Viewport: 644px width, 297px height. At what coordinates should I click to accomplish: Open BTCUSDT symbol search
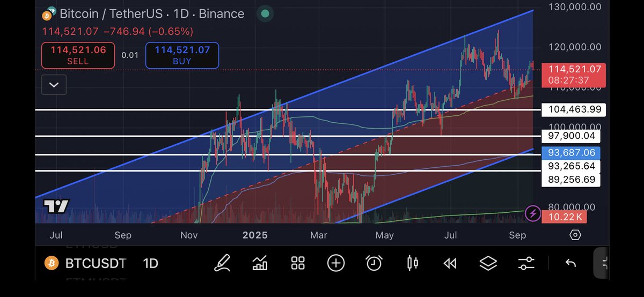pos(96,263)
